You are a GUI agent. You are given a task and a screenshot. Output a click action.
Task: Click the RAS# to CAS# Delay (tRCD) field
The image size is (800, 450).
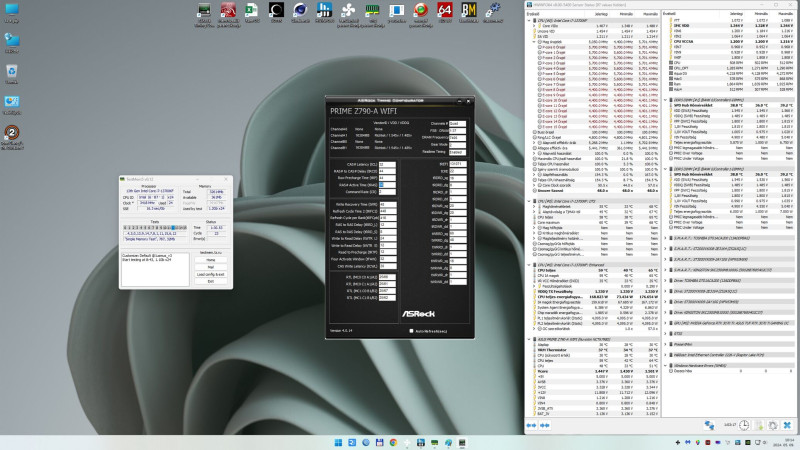click(387, 171)
